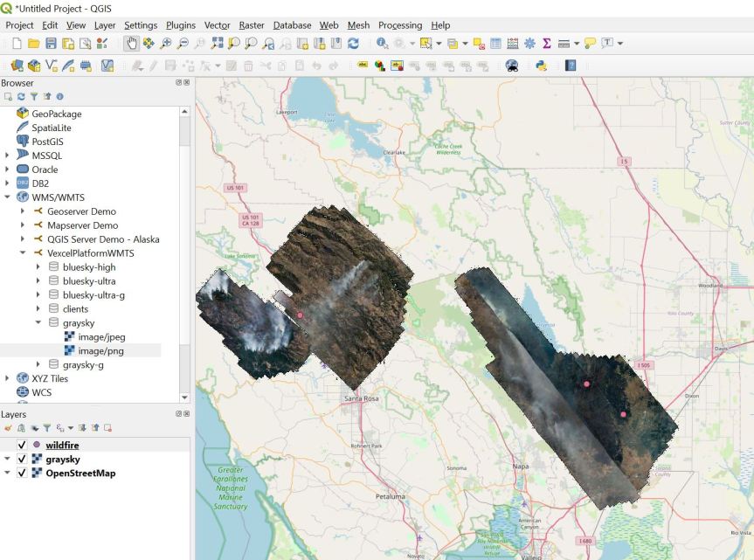Refresh the Browser panel

(21, 95)
